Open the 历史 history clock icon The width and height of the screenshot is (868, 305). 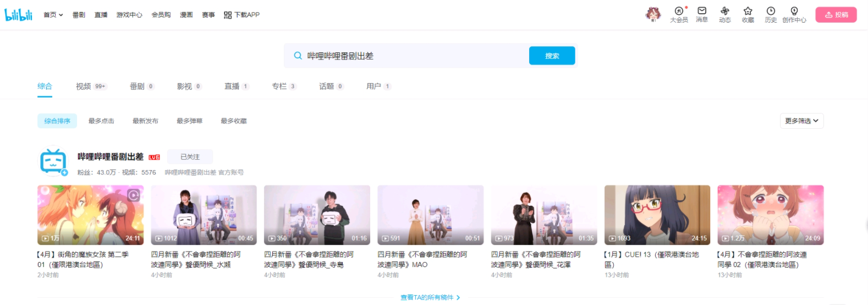tap(771, 11)
